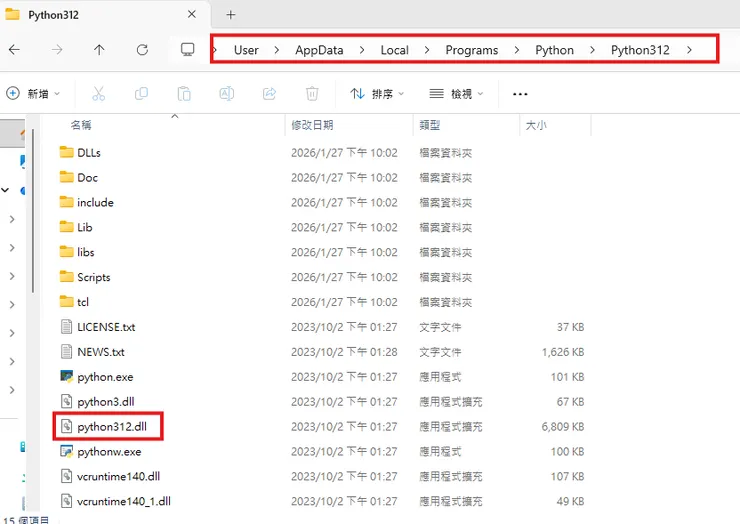
Task: Click the python.exe file icon
Action: coord(67,376)
